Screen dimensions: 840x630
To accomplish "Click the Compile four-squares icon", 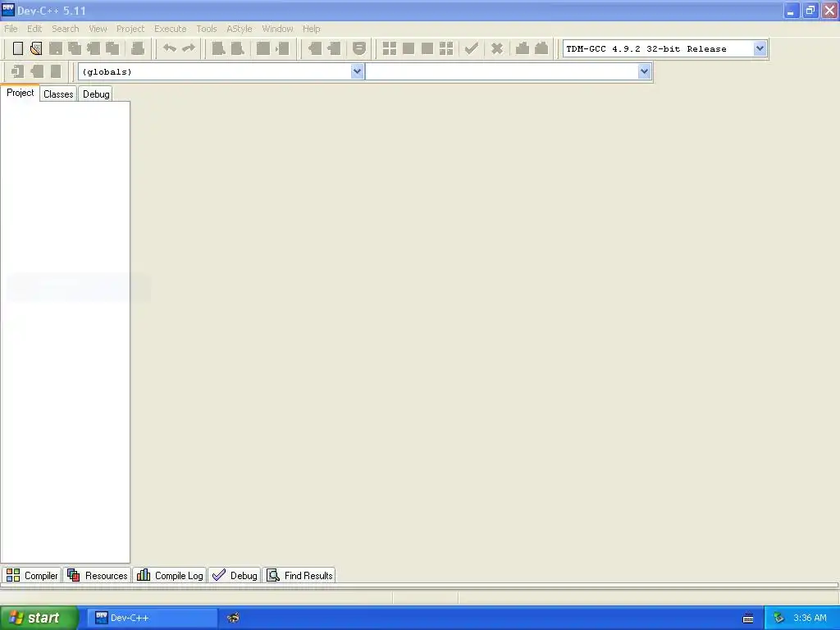I will pos(390,48).
